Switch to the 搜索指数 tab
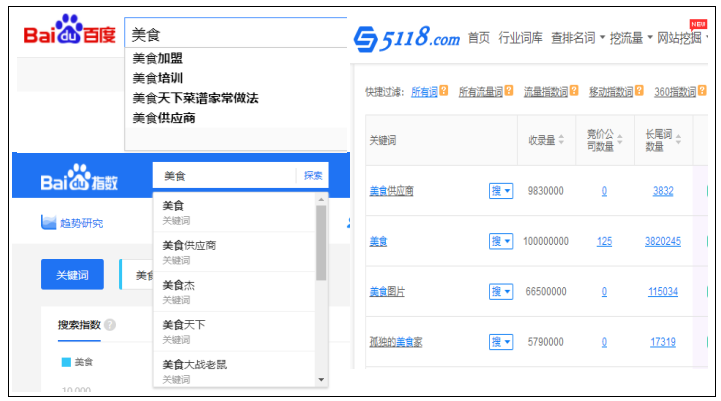 (79, 325)
